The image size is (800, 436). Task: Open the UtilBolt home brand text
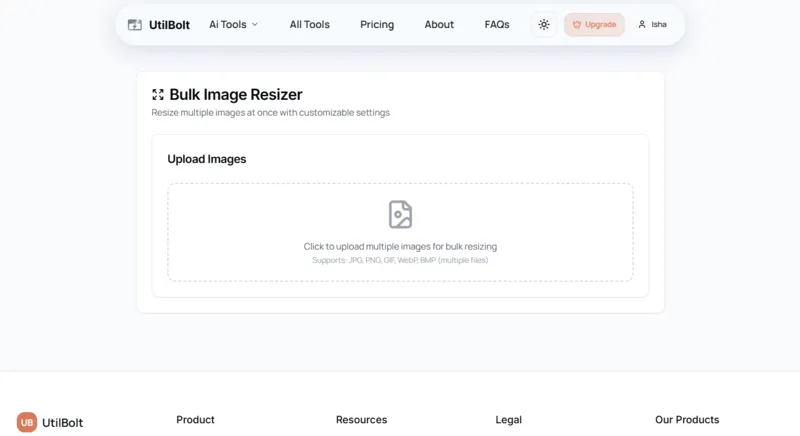pos(169,24)
